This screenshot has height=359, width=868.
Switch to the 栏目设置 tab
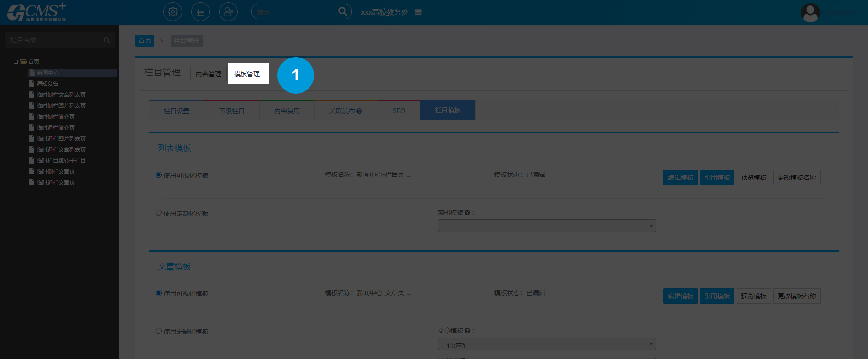click(x=177, y=111)
